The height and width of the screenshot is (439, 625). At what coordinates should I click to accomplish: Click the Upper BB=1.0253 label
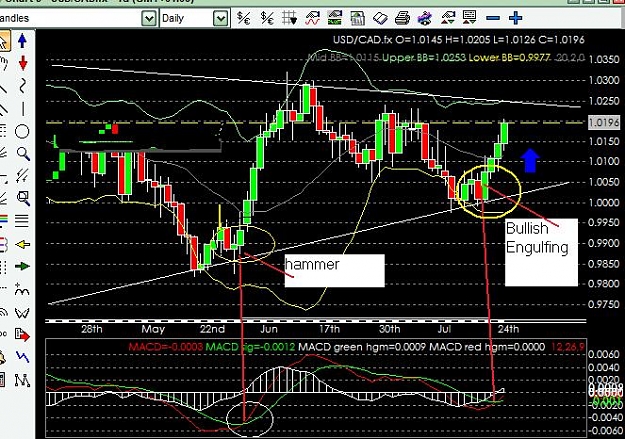click(x=423, y=58)
